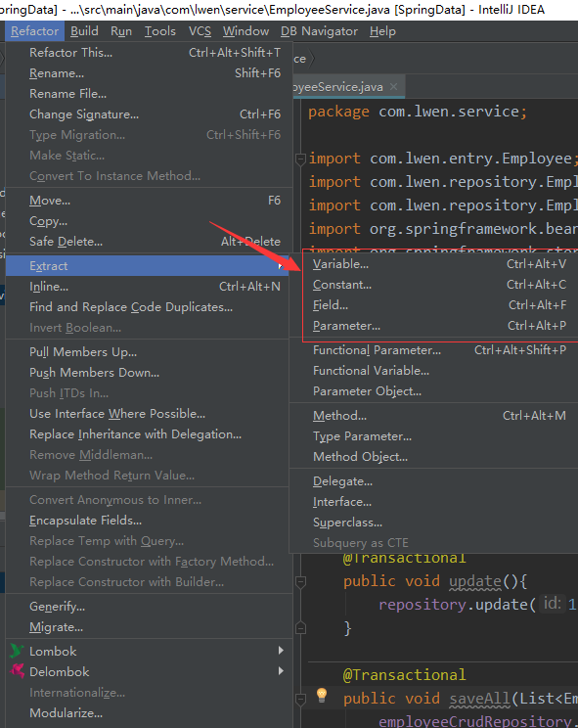Click the Delombok pink icon

pos(17,671)
